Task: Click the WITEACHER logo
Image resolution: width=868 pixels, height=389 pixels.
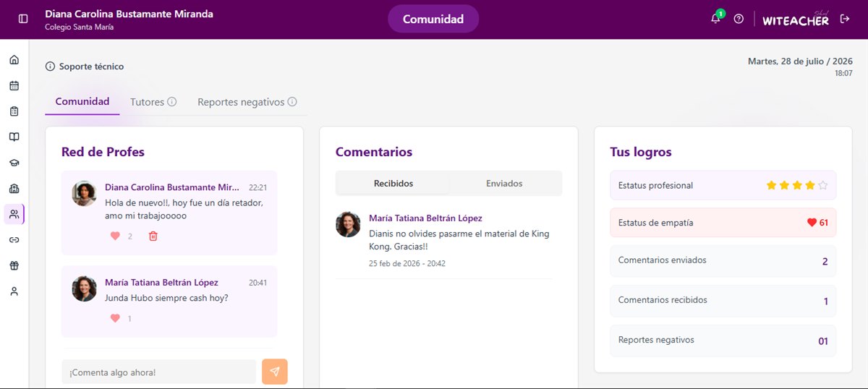Action: coord(796,20)
